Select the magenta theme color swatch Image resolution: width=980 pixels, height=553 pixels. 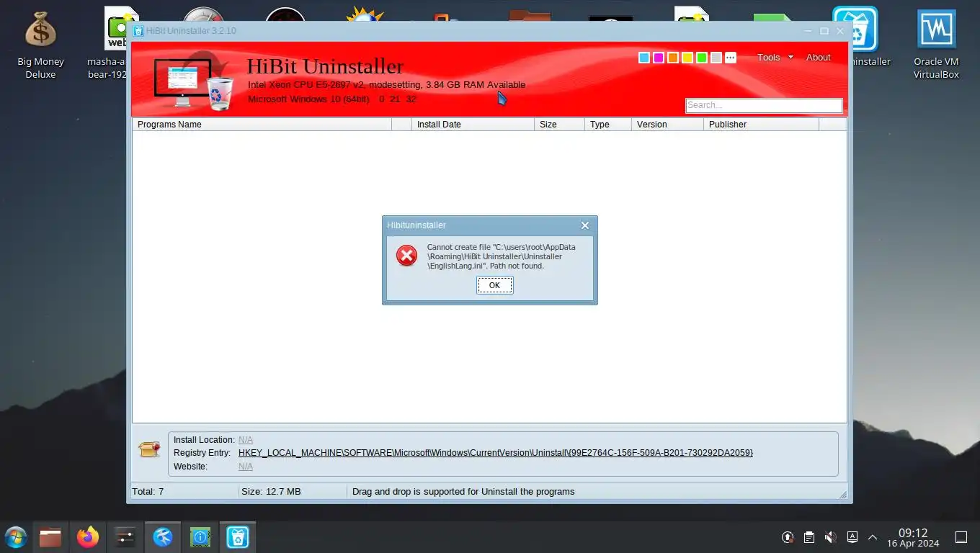659,58
